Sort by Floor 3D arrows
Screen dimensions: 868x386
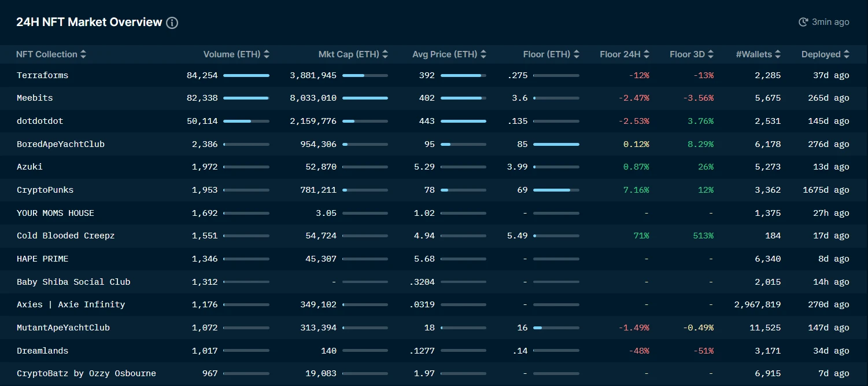[x=711, y=54]
